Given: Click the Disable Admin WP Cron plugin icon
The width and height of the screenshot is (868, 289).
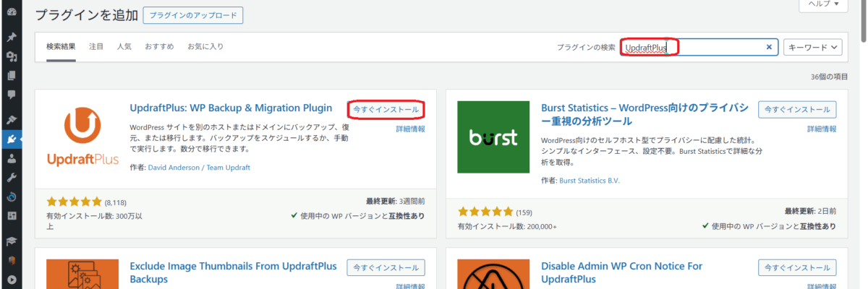Looking at the screenshot, I should click(493, 274).
